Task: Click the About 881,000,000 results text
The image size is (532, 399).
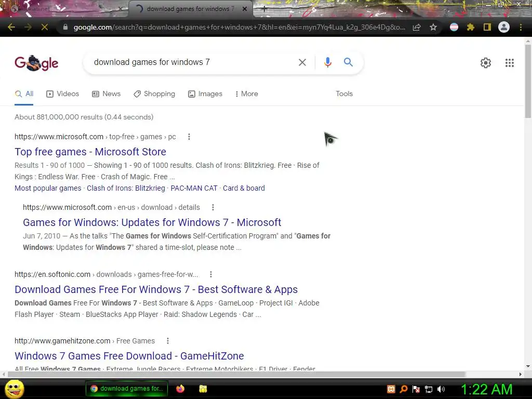Action: (x=84, y=117)
